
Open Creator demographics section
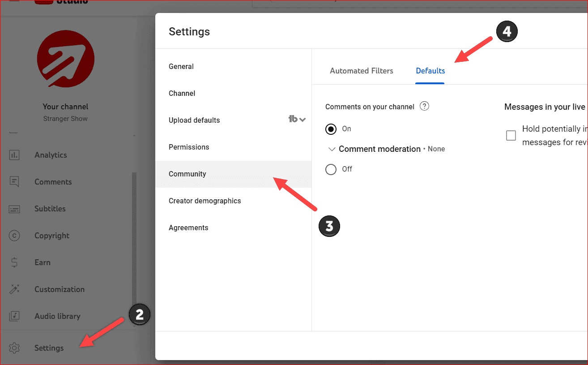pyautogui.click(x=233, y=201)
